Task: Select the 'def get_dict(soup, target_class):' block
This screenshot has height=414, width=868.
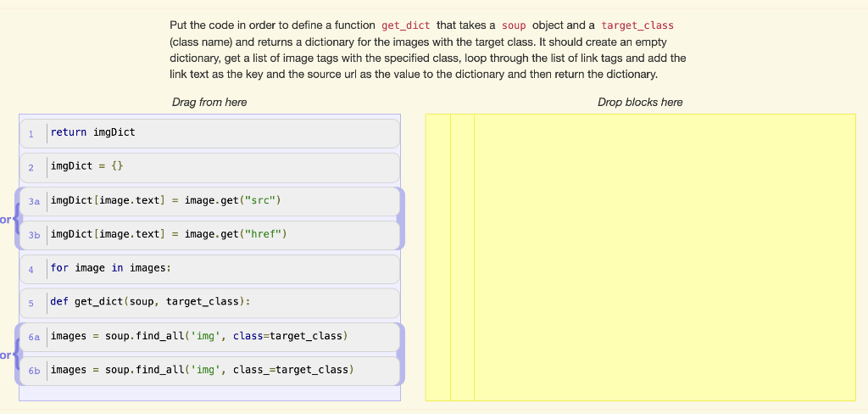Action: tap(209, 303)
